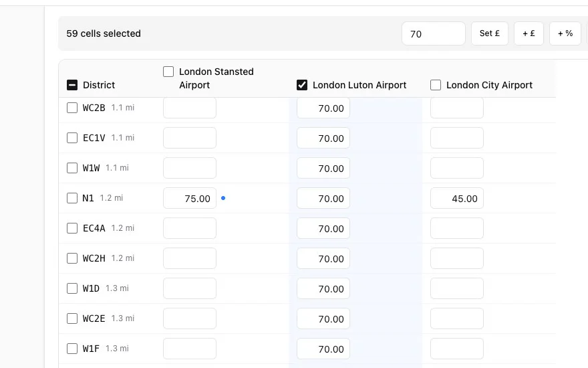Click the W1W London City price field

[x=457, y=168]
